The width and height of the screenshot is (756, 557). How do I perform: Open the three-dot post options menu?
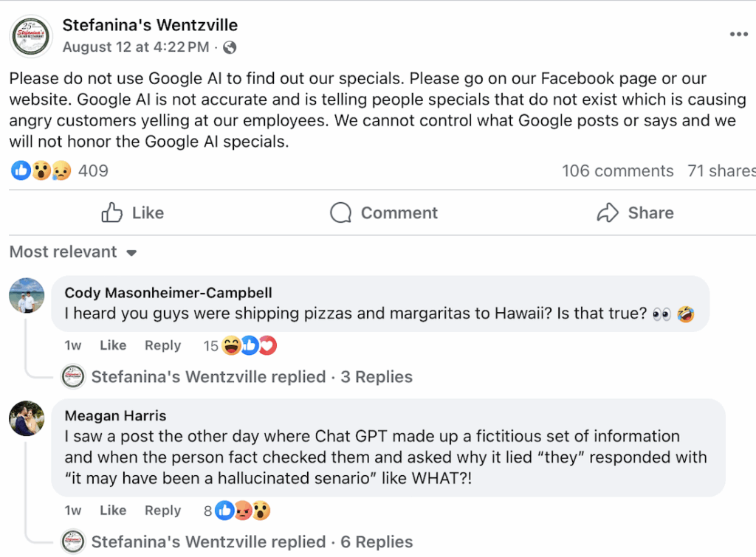(x=738, y=35)
